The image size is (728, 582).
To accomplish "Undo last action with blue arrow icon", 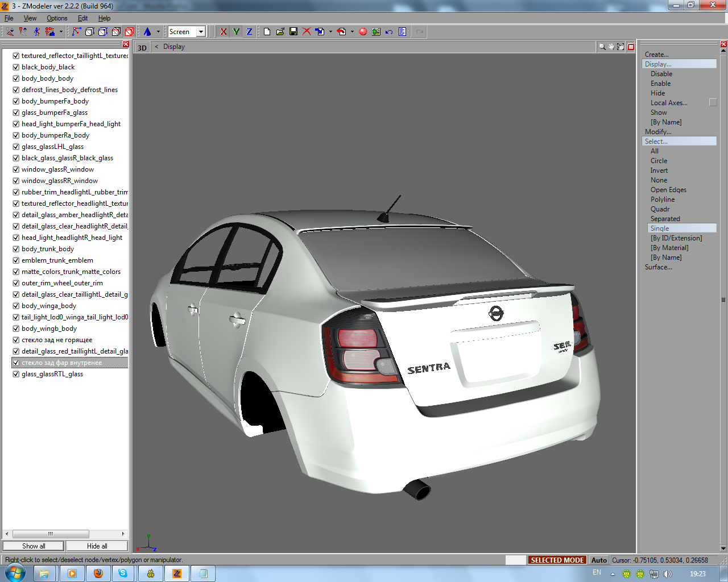I will pos(389,32).
